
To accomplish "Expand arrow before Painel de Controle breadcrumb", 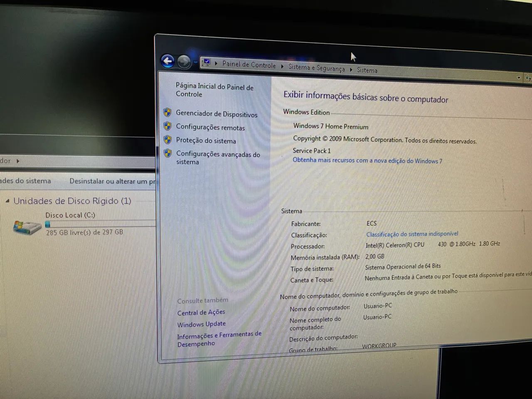I will (216, 63).
